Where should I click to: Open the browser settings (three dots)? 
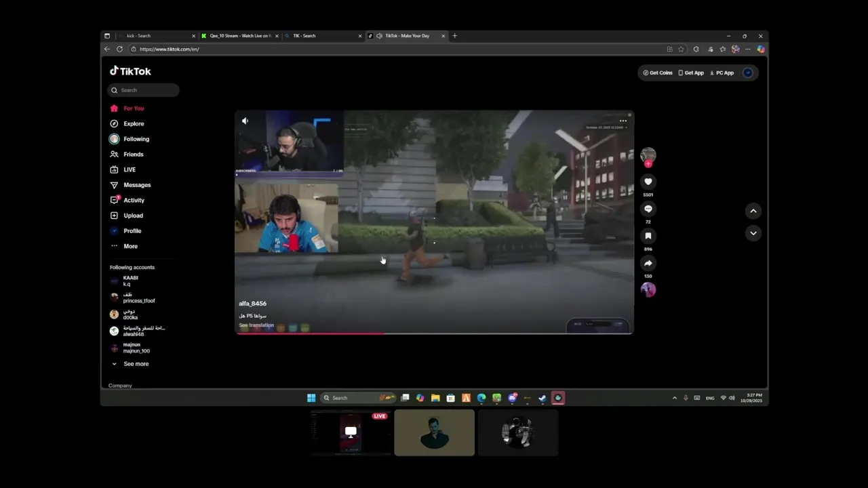click(748, 49)
